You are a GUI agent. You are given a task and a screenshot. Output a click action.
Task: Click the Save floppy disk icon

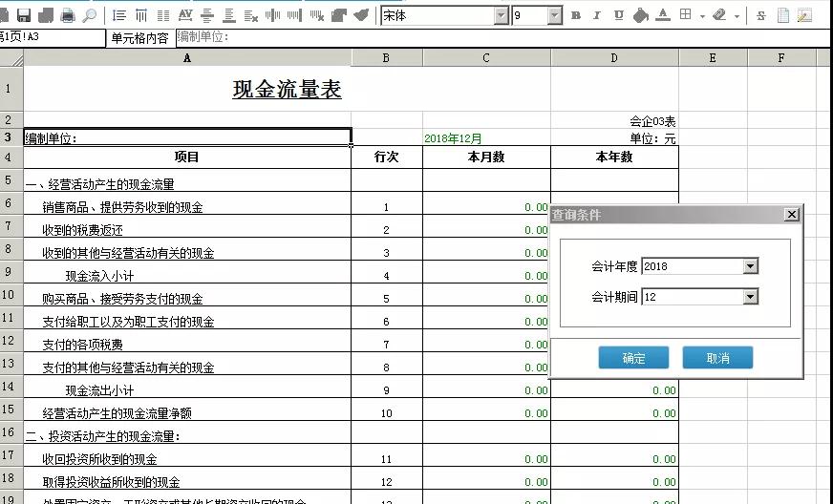23,15
